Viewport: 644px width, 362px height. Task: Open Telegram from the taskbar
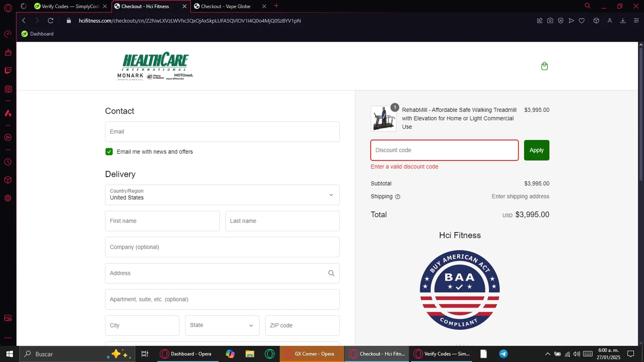pos(503,354)
